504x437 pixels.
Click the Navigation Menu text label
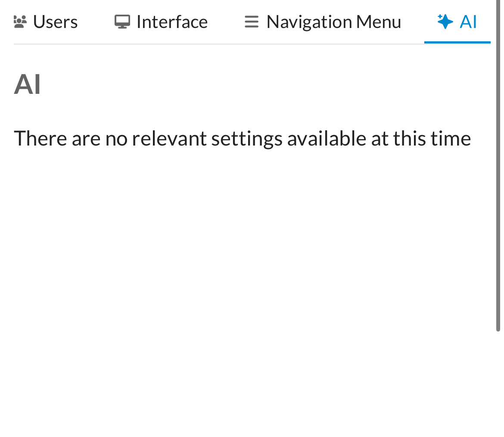tap(333, 22)
